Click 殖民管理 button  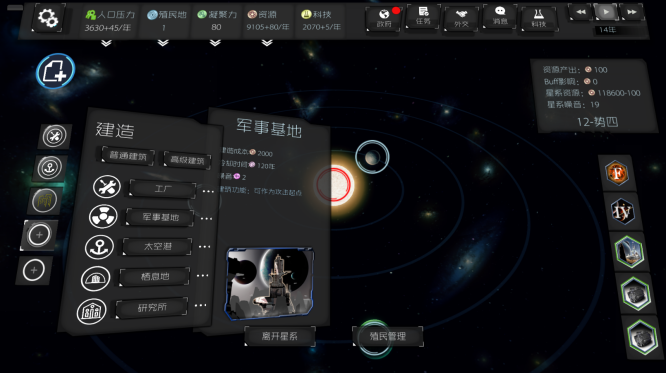click(388, 336)
